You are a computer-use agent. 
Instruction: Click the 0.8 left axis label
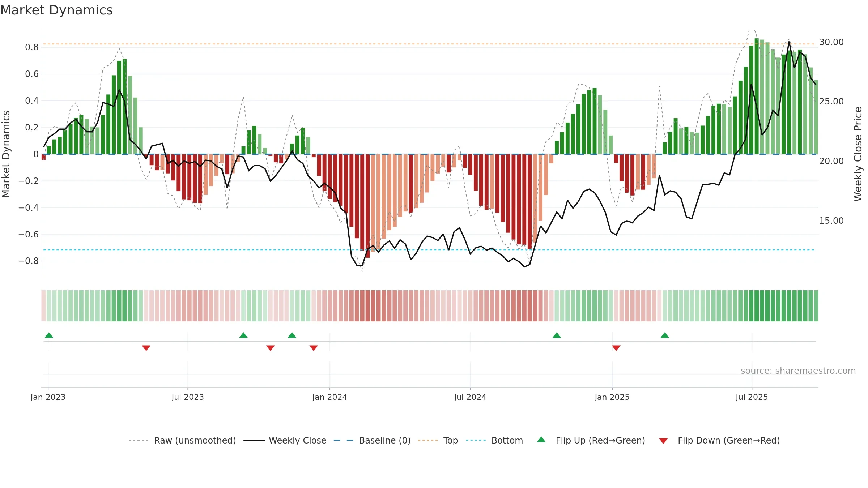pyautogui.click(x=32, y=47)
